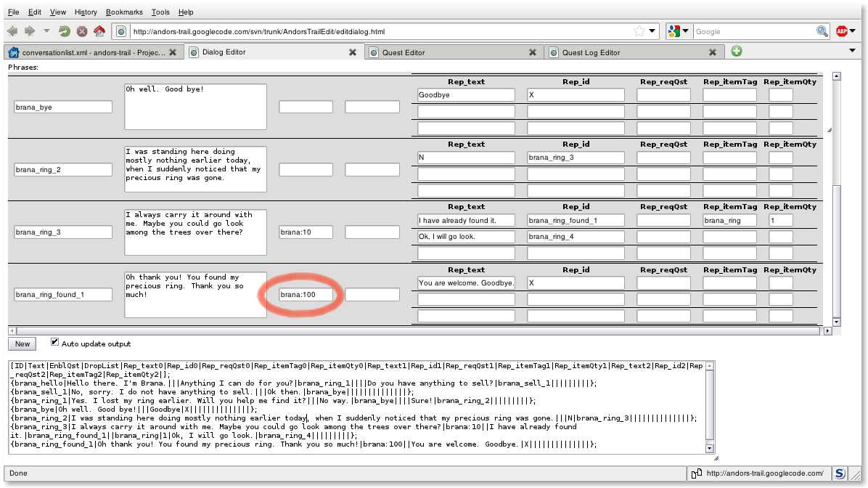Click the Adblock Plus ABP icon

(x=842, y=31)
